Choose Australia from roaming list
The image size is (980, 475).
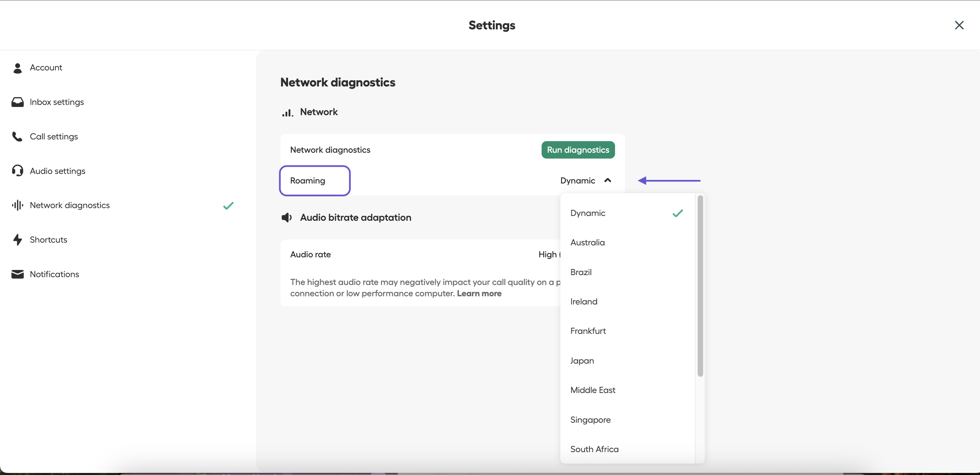(x=627, y=242)
